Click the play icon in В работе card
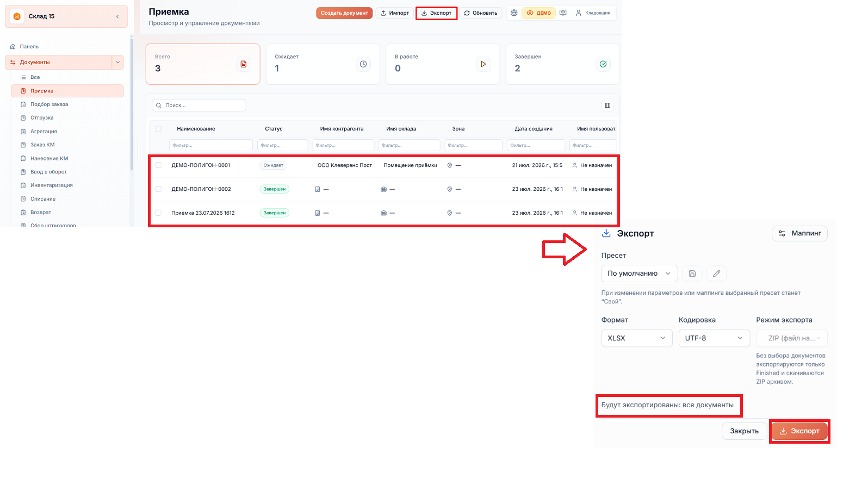Viewport: 868px width, 491px height. (x=483, y=64)
